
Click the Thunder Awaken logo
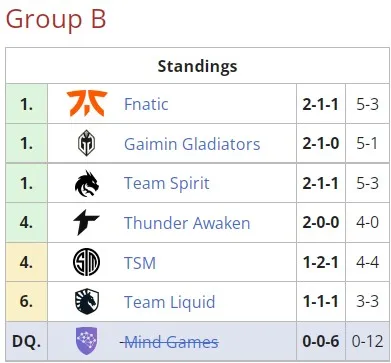pyautogui.click(x=86, y=223)
